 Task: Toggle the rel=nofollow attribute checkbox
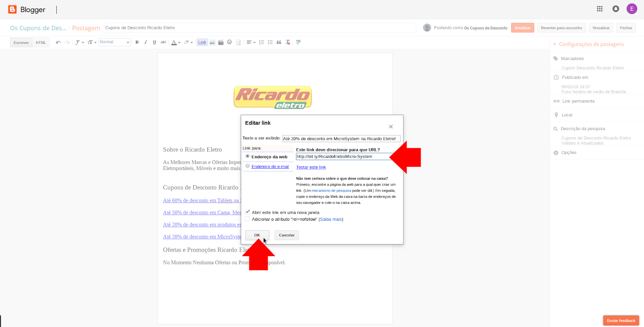(x=248, y=219)
